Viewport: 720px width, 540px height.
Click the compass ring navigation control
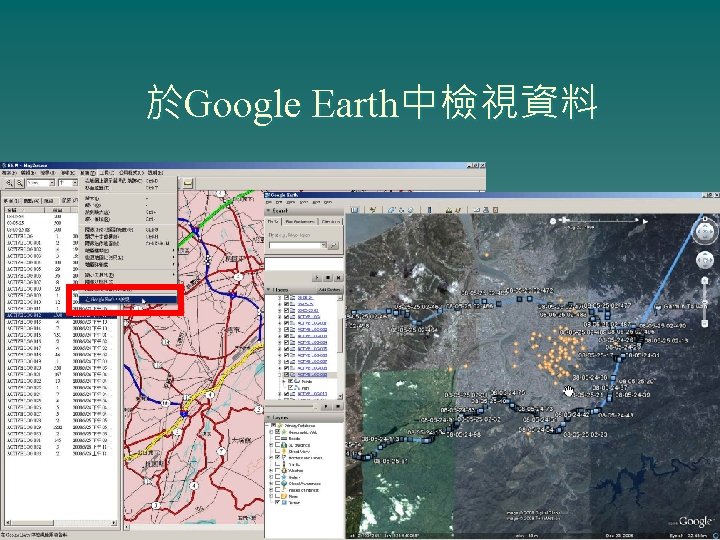705,232
